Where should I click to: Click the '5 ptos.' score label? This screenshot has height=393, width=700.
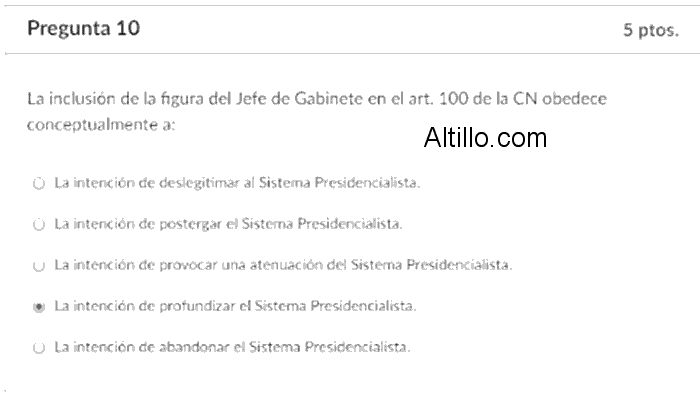pos(651,30)
